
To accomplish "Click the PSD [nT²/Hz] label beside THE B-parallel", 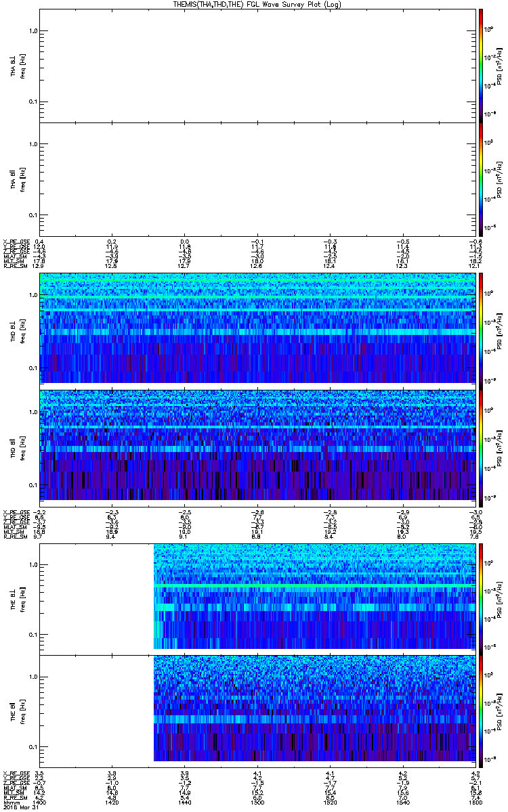I will click(500, 710).
